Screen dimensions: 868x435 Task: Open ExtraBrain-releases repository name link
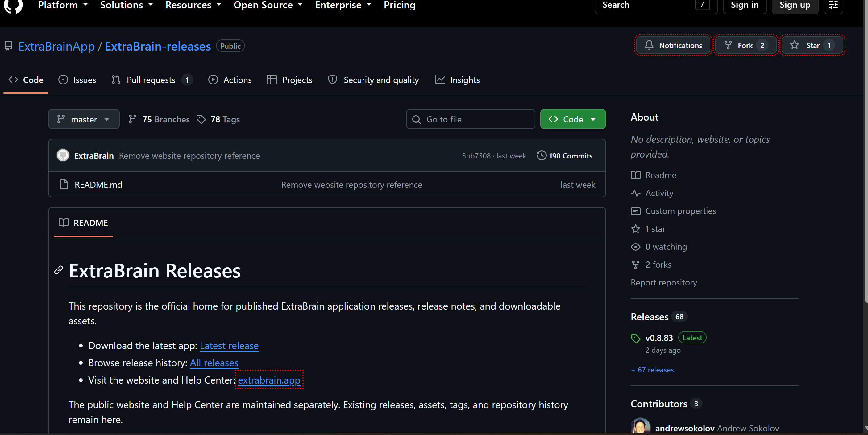(158, 46)
